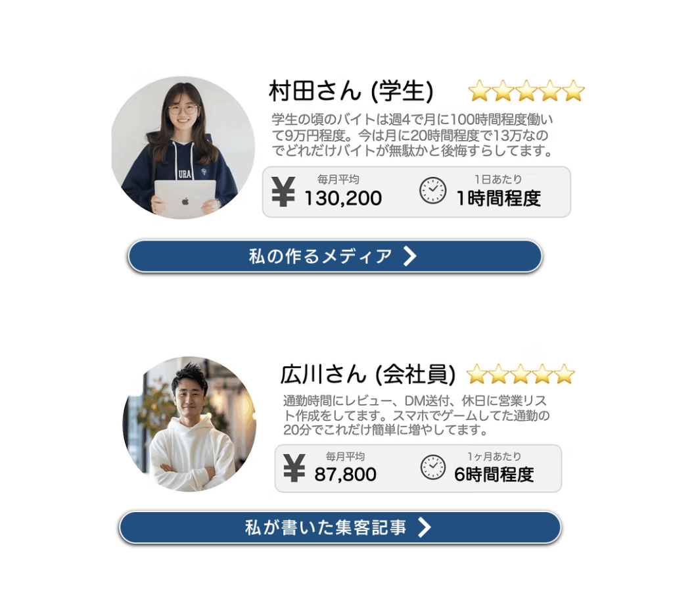This screenshot has height=616, width=673.
Task: Click the 130,200 monthly average amount
Action: 343,199
